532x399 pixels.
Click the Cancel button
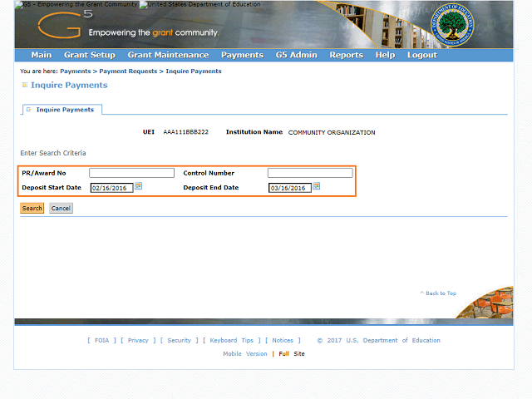point(61,208)
